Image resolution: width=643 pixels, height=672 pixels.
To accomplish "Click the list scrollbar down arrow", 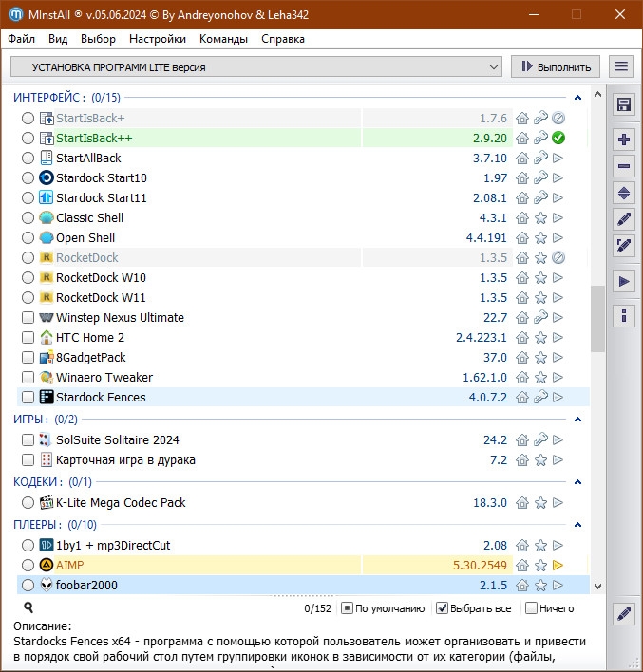I will tap(597, 586).
